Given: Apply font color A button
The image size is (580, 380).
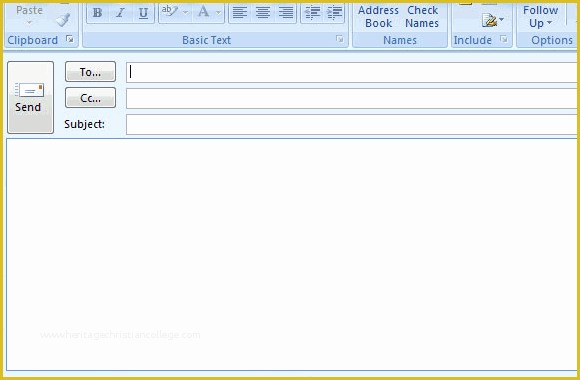Looking at the screenshot, I should click(203, 12).
